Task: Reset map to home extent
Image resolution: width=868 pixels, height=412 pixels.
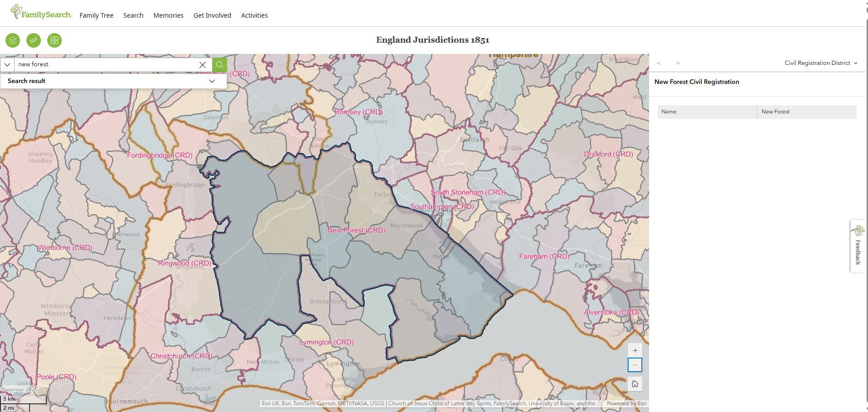Action: [635, 384]
